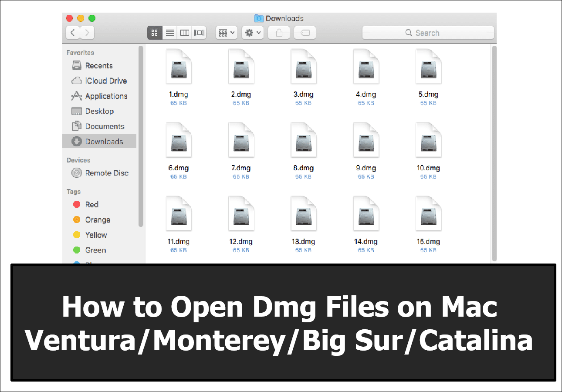Image resolution: width=562 pixels, height=392 pixels.
Task: Go forward with the right chevron button
Action: point(87,33)
